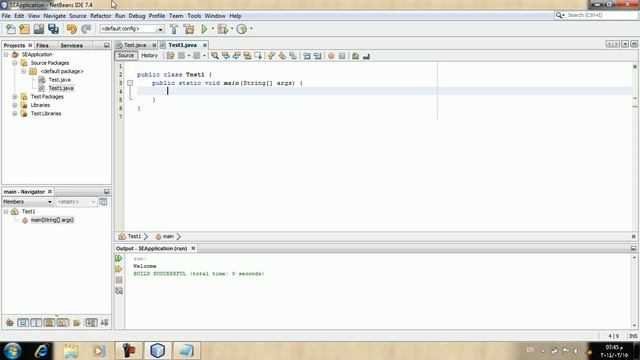Click the Stop Macro Recording icon
This screenshot has width=640, height=360.
point(342,56)
